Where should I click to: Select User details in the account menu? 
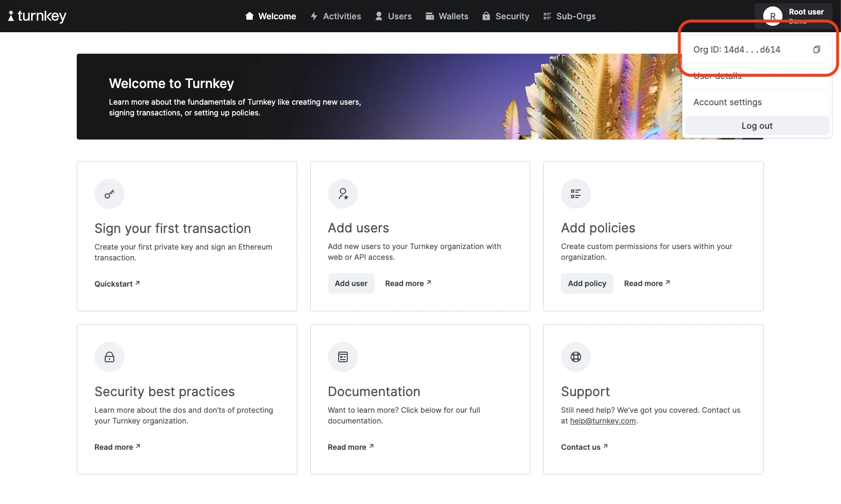[x=717, y=76]
